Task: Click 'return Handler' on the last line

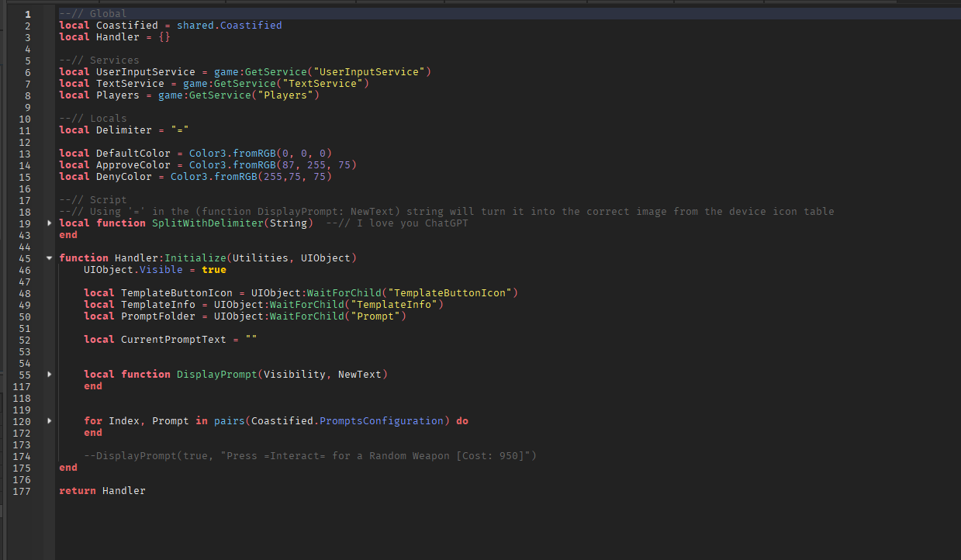Action: point(102,491)
